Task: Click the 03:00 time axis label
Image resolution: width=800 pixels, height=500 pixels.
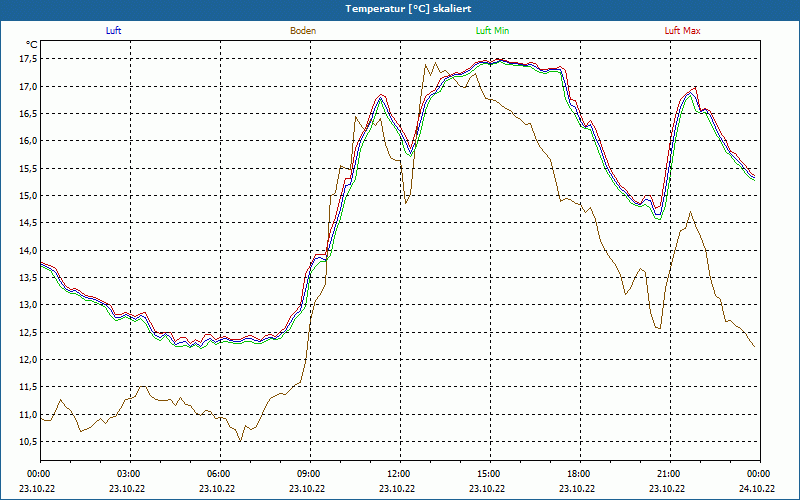Action: [127, 474]
